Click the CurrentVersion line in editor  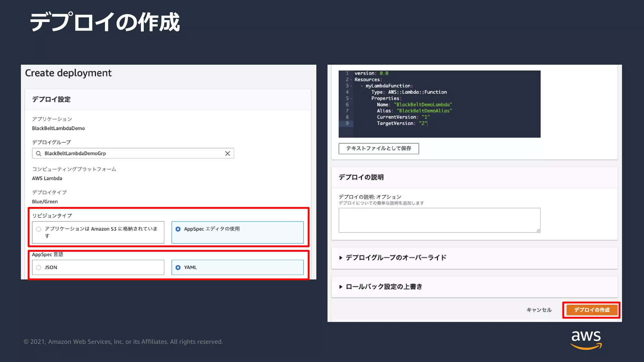403,117
